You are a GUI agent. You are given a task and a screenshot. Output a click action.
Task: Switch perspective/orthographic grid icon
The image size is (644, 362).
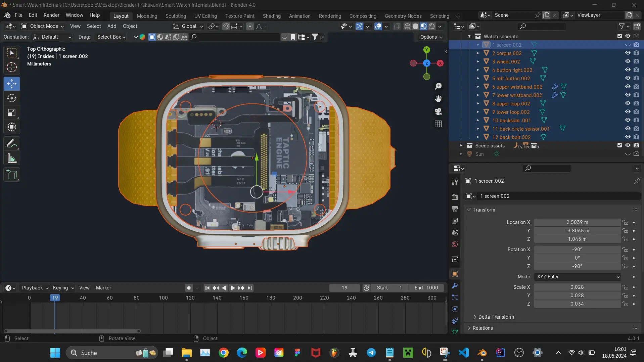[x=438, y=124]
